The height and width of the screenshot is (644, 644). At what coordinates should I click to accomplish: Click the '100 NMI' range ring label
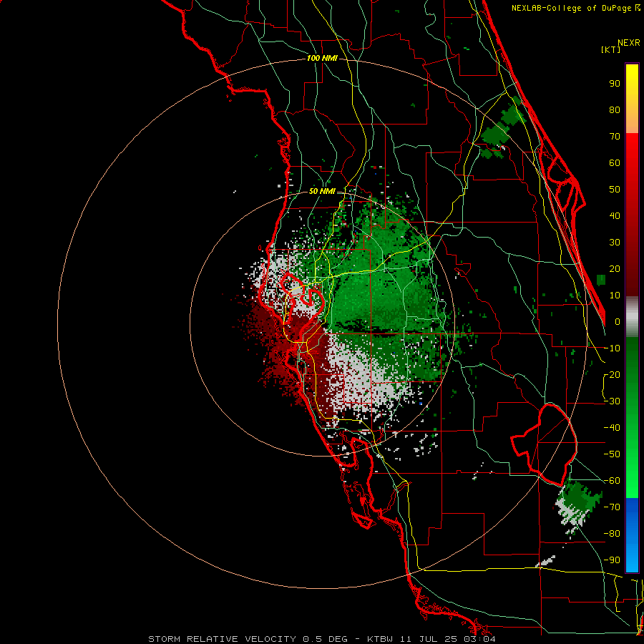click(322, 59)
